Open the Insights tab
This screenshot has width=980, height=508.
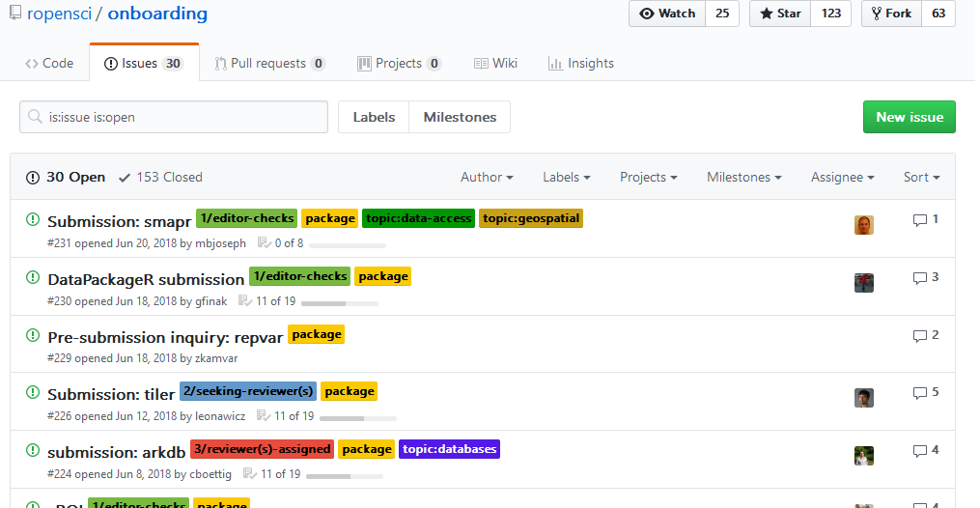[581, 63]
